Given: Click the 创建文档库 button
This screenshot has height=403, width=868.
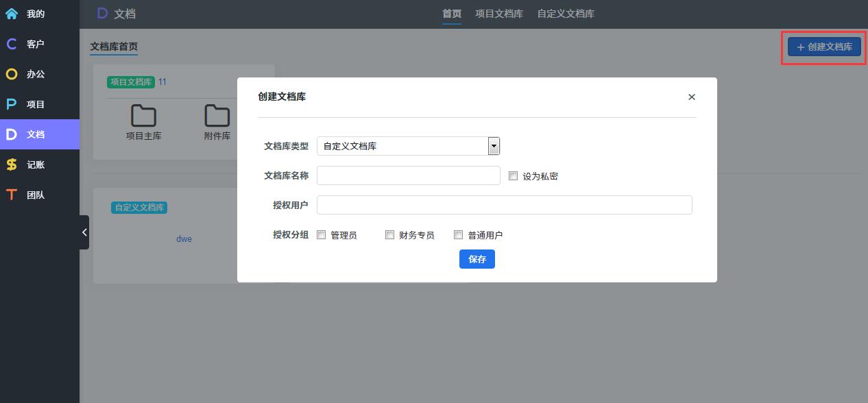Looking at the screenshot, I should 824,47.
